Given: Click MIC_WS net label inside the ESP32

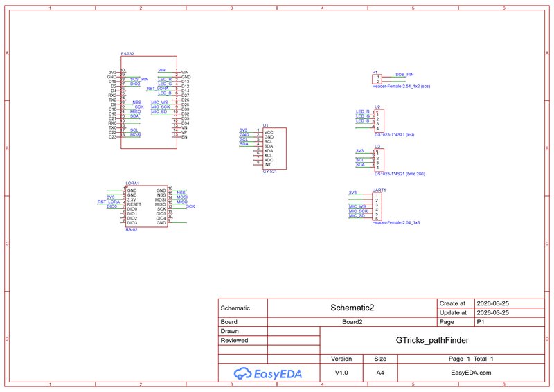Looking at the screenshot, I should [x=159, y=103].
